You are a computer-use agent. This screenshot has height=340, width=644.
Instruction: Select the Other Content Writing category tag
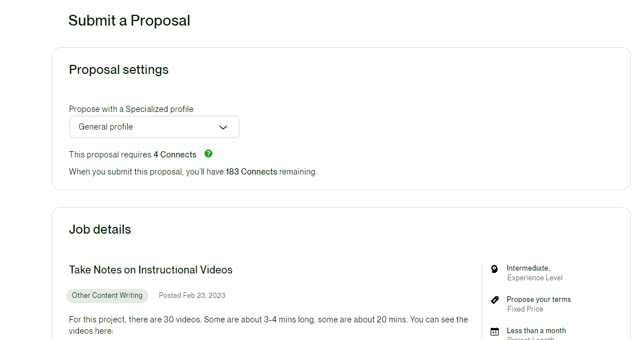click(x=107, y=296)
